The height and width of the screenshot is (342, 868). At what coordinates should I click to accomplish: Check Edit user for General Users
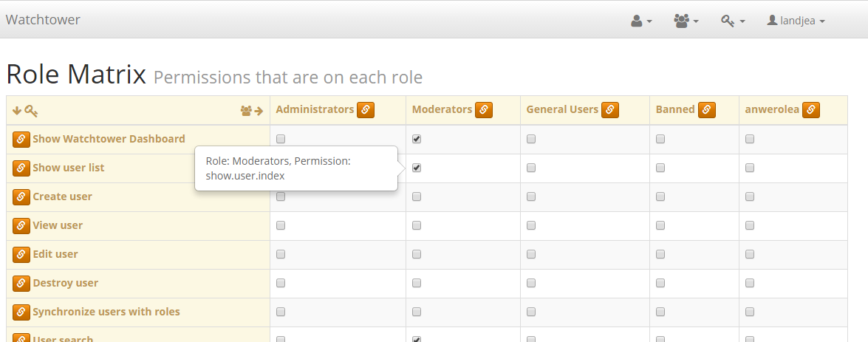click(x=531, y=254)
